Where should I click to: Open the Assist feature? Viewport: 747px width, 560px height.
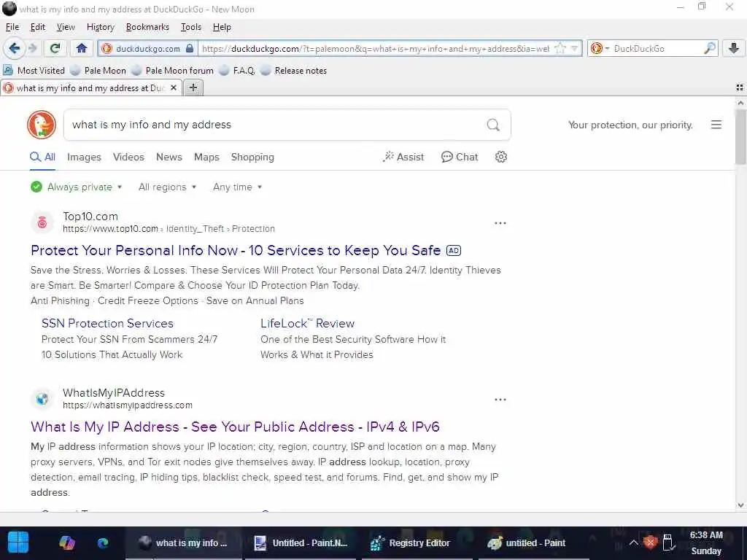(x=403, y=157)
